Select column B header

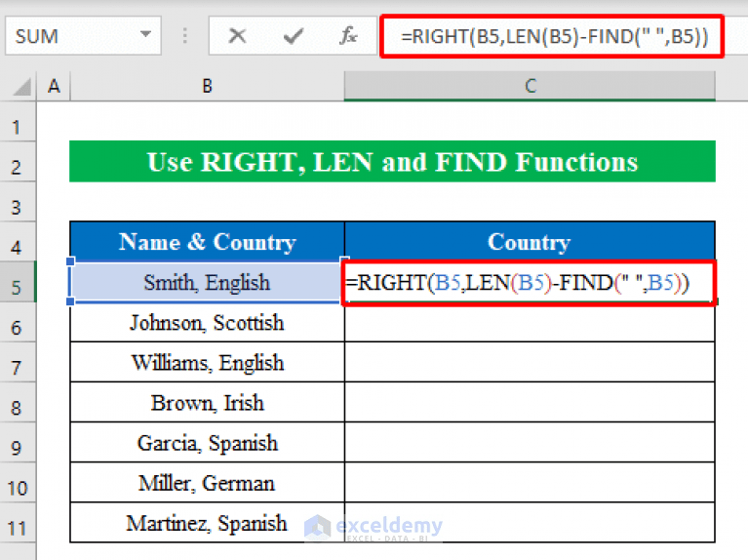(207, 87)
